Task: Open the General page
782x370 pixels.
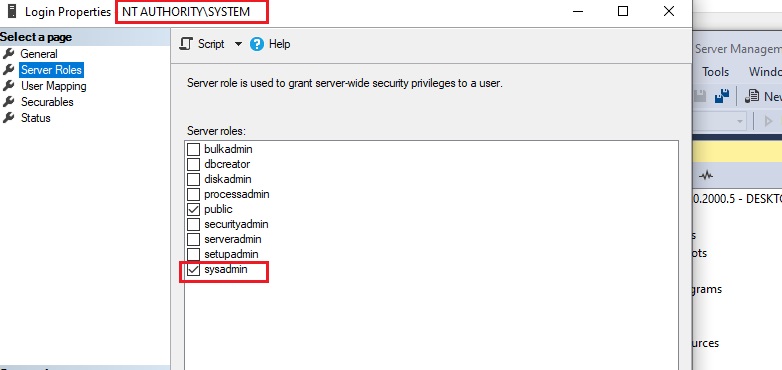Action: (39, 54)
